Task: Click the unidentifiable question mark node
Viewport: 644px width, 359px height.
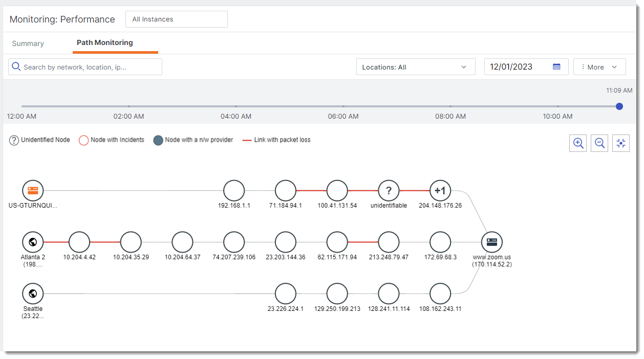Action: click(x=389, y=191)
